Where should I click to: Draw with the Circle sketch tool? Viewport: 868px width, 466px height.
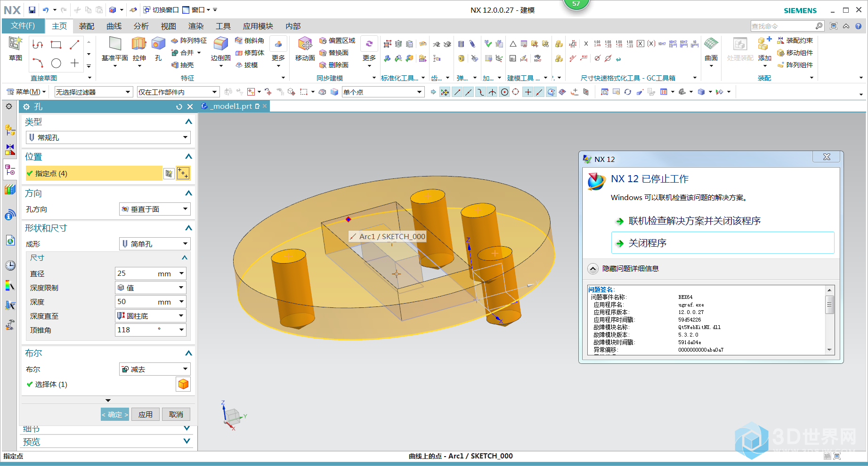click(56, 63)
